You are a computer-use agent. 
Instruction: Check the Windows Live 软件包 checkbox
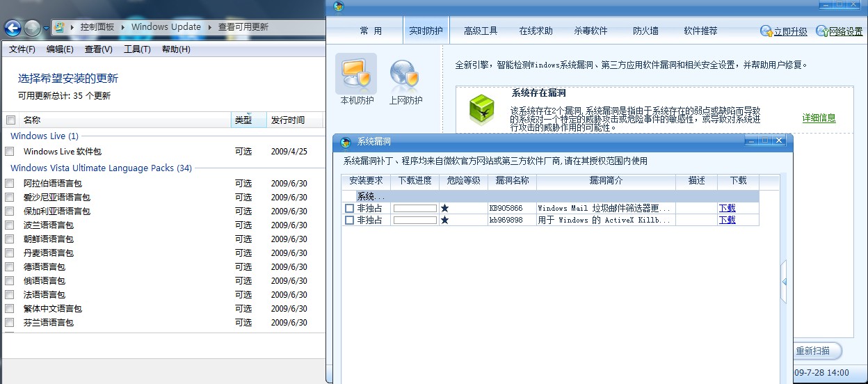(x=10, y=151)
